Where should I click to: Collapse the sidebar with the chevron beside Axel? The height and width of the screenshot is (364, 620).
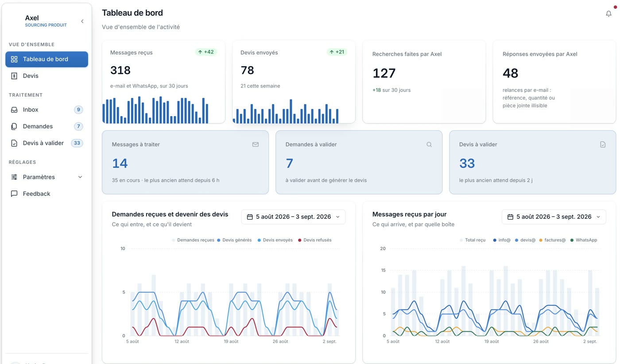pyautogui.click(x=82, y=21)
